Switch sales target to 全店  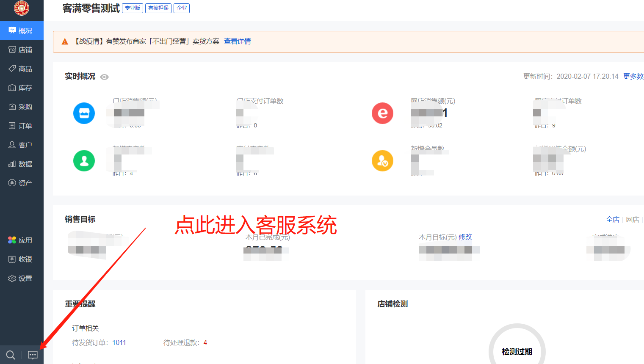613,219
